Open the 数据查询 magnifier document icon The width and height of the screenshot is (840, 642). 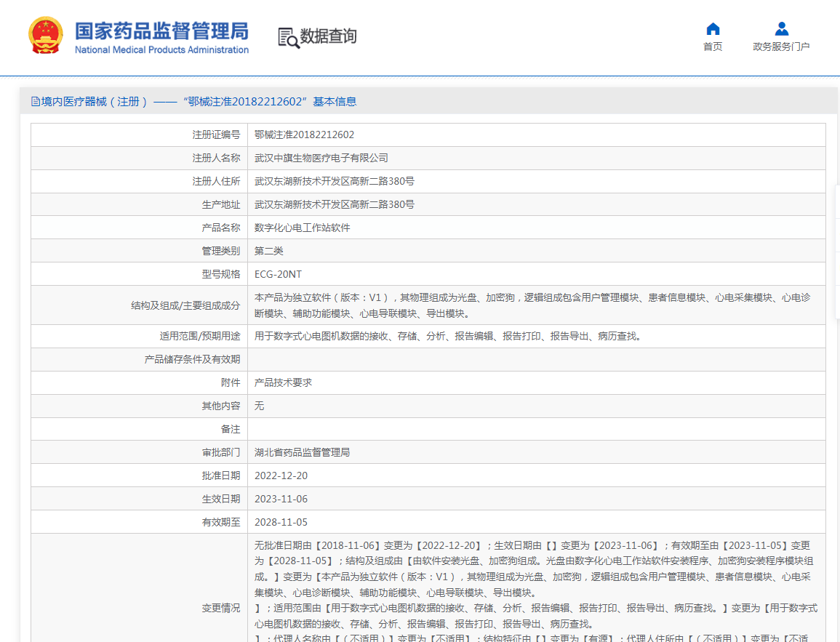pos(289,38)
